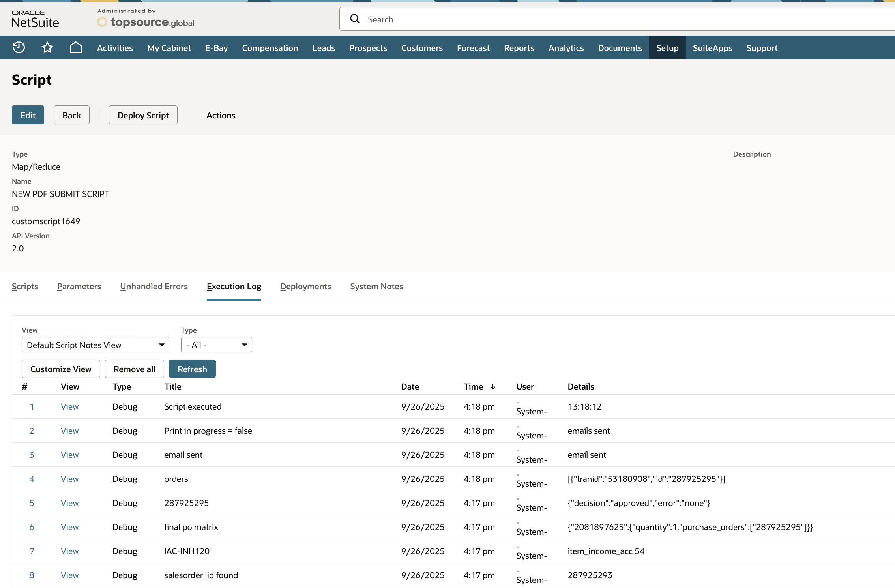Sort by the Type column header
This screenshot has height=588, width=895.
(x=122, y=387)
